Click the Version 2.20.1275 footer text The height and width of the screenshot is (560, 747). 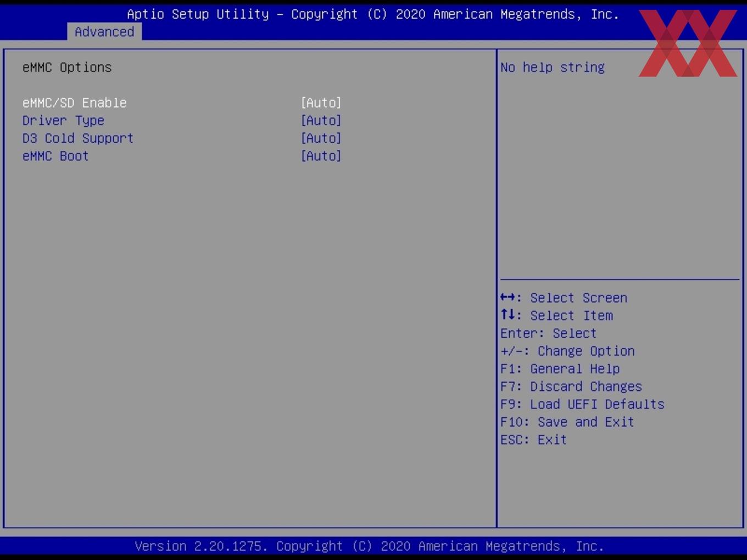369,546
